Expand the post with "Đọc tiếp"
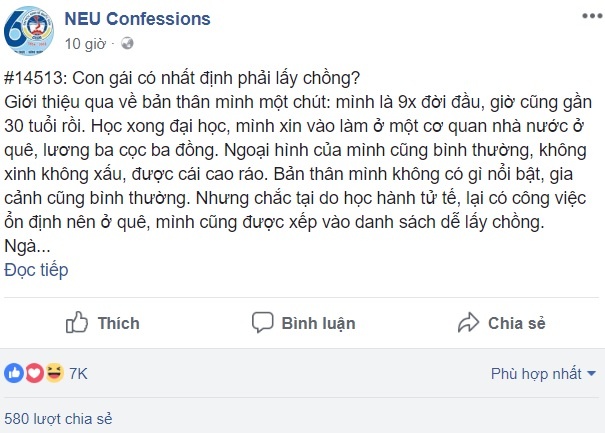605x433 pixels. coord(37,270)
